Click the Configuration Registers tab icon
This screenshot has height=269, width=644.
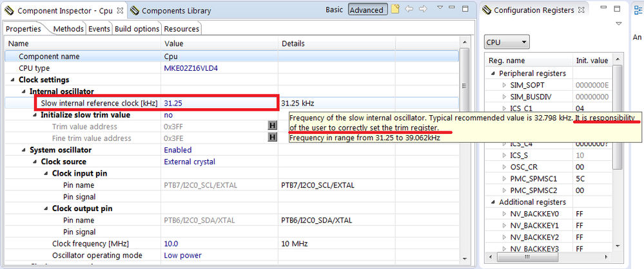tap(487, 10)
